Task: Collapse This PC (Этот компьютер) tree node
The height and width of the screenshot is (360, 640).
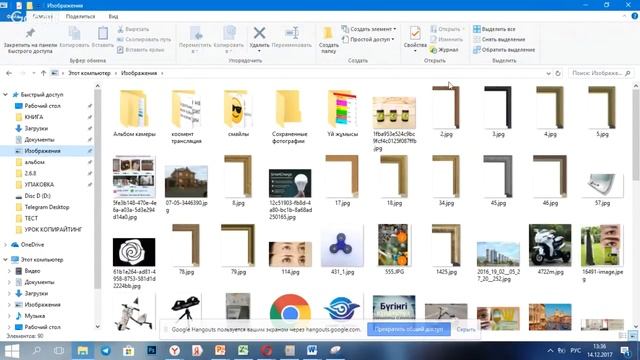Action: 5,260
